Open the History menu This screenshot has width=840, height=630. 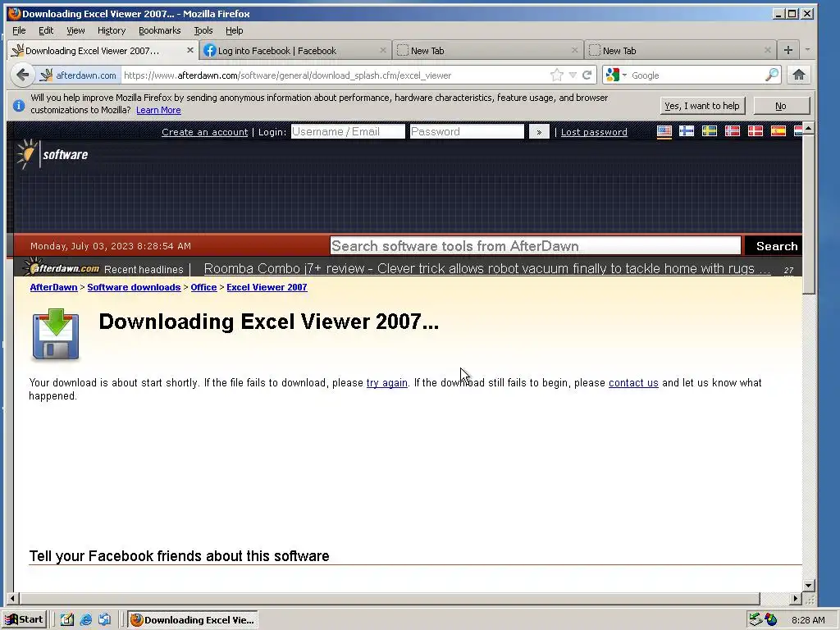(112, 30)
